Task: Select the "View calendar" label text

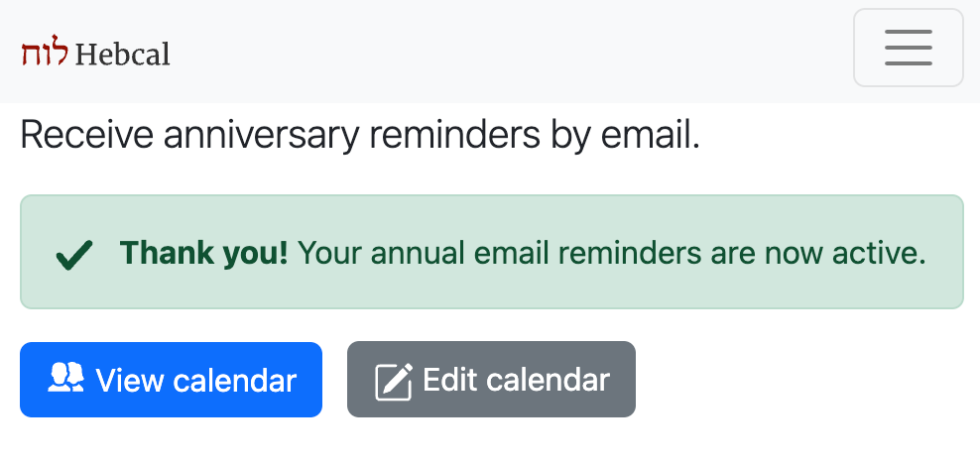Action: pyautogui.click(x=195, y=380)
